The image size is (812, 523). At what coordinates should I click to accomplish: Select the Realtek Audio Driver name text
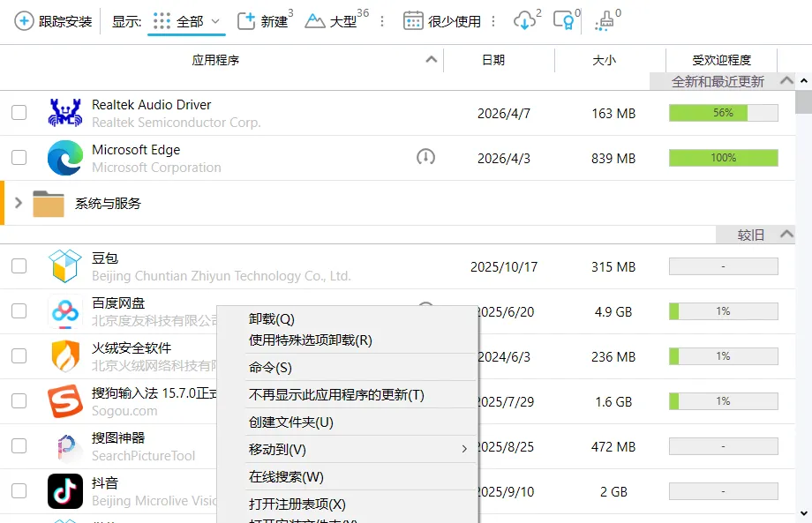click(x=151, y=104)
